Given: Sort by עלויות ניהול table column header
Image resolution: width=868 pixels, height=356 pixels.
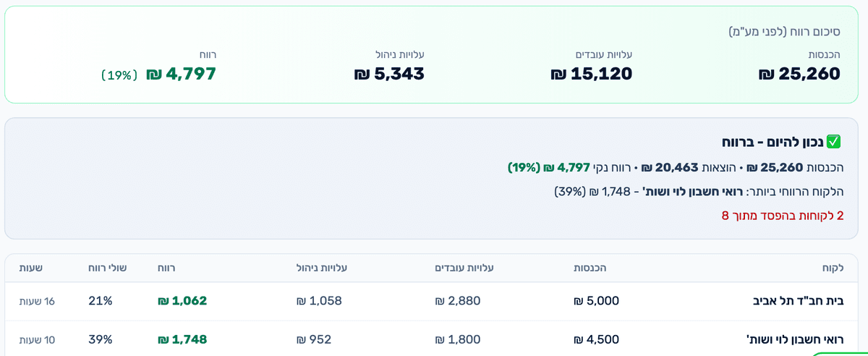Looking at the screenshot, I should (x=322, y=268).
